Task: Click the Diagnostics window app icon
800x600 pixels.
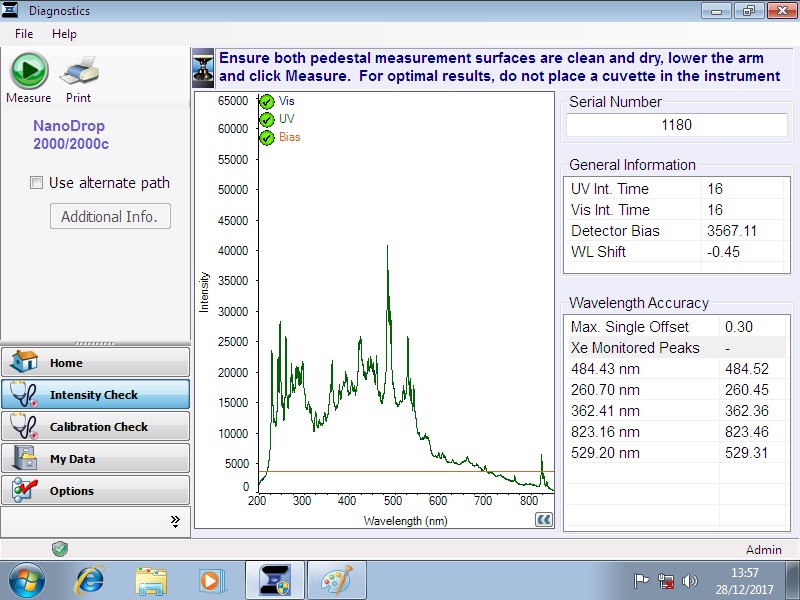Action: tap(10, 10)
